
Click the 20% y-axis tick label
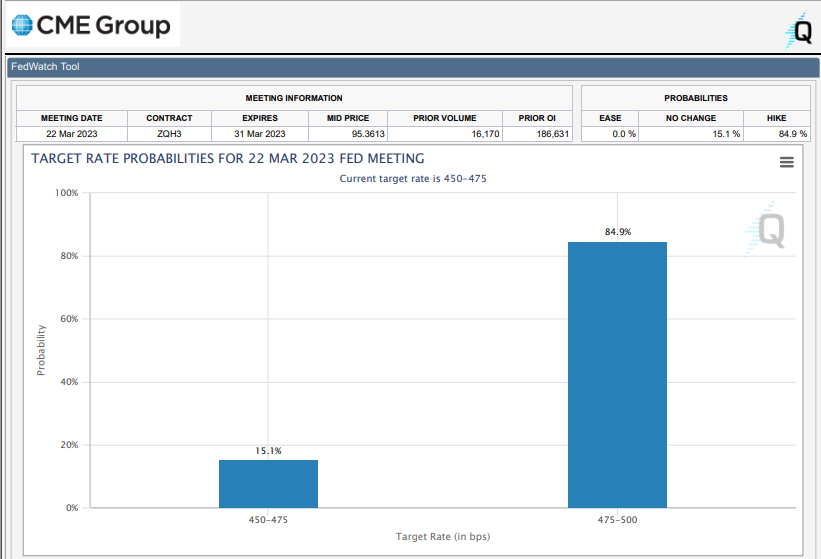pyautogui.click(x=69, y=445)
